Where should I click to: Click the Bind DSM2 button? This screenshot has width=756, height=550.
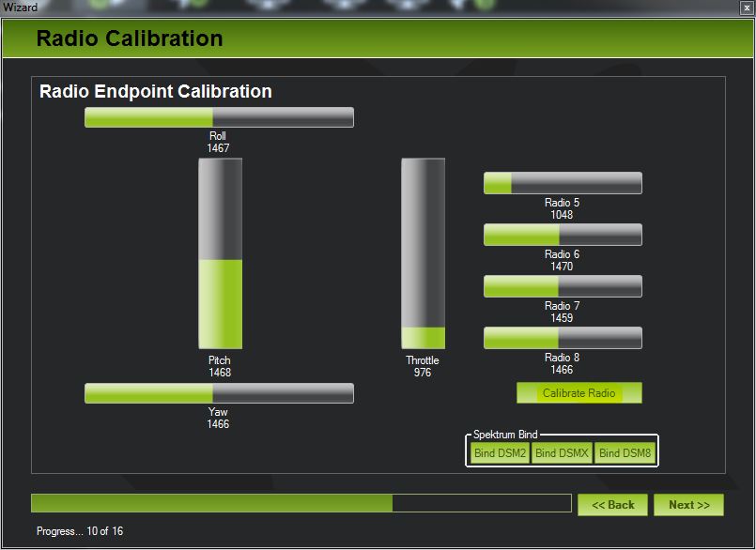[500, 453]
